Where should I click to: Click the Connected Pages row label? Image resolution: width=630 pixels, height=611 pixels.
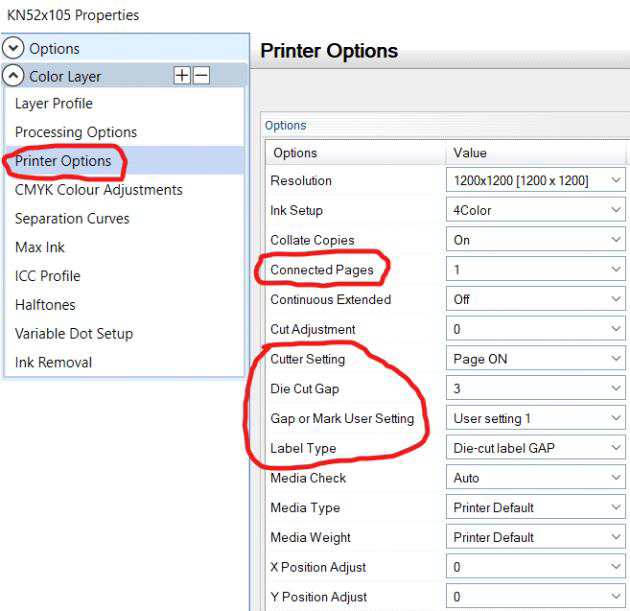pos(322,270)
